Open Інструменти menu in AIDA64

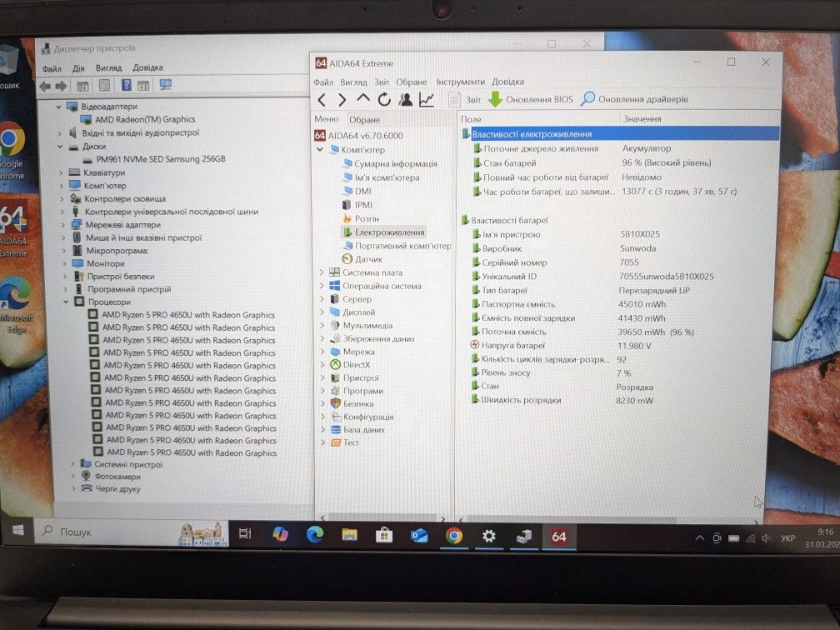coord(460,82)
